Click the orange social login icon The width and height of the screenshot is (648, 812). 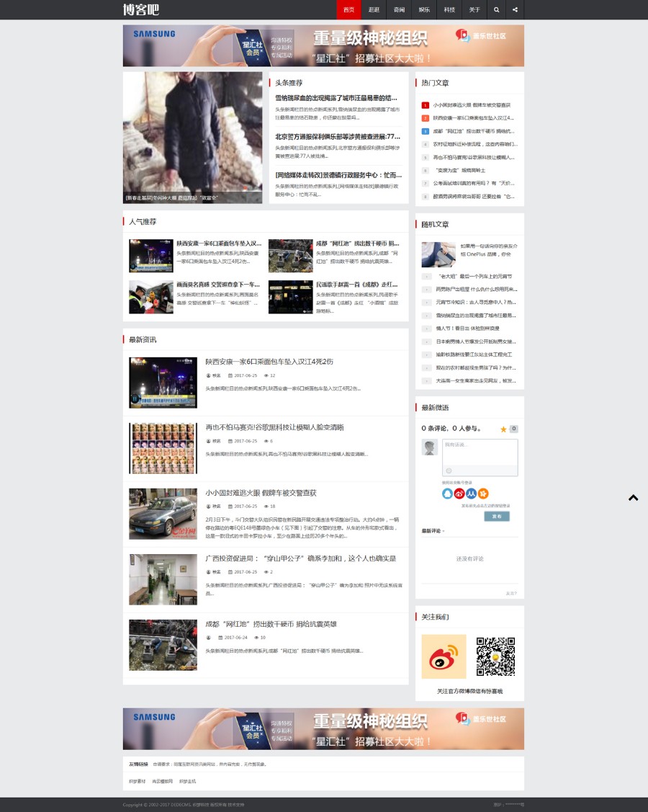tap(483, 494)
